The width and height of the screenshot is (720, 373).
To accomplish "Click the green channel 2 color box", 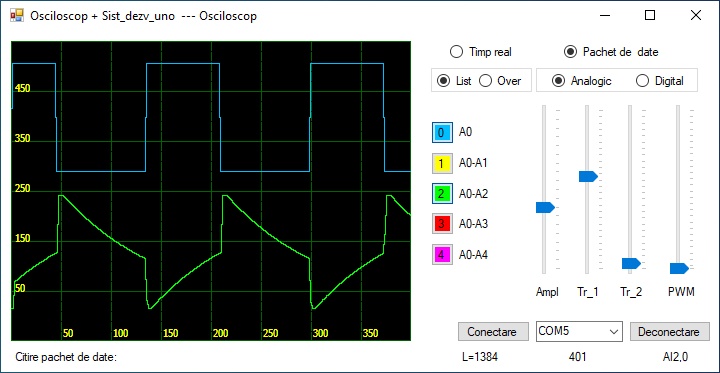I will 442,193.
